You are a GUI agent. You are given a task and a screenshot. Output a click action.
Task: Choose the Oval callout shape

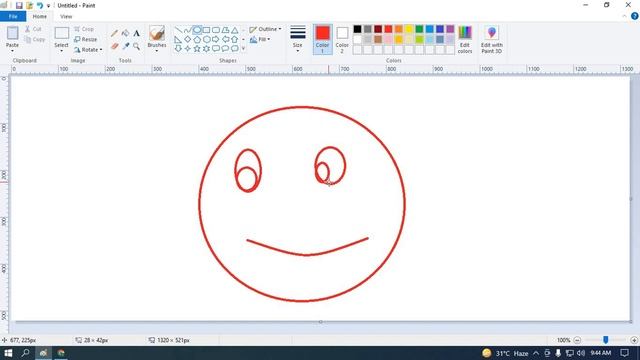(225, 49)
